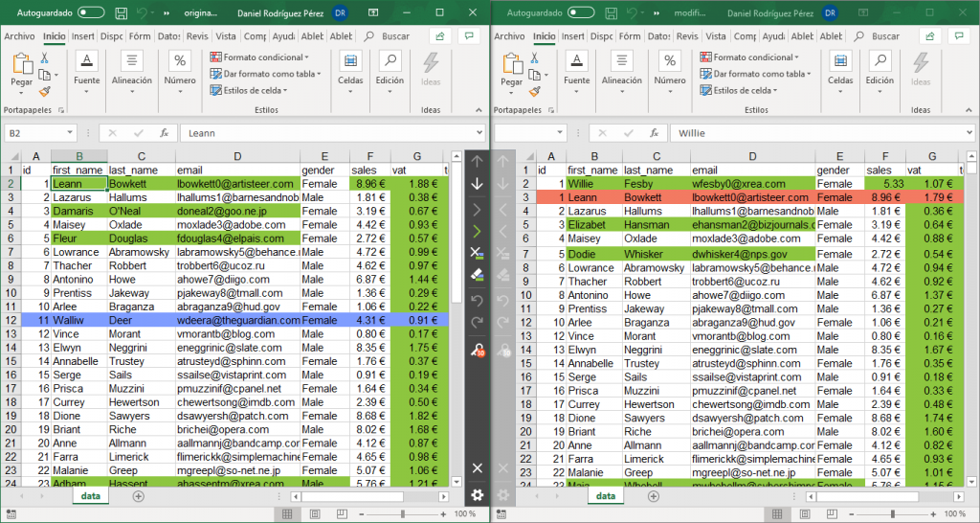
Task: Open account avatar DR in original window
Action: tap(340, 13)
